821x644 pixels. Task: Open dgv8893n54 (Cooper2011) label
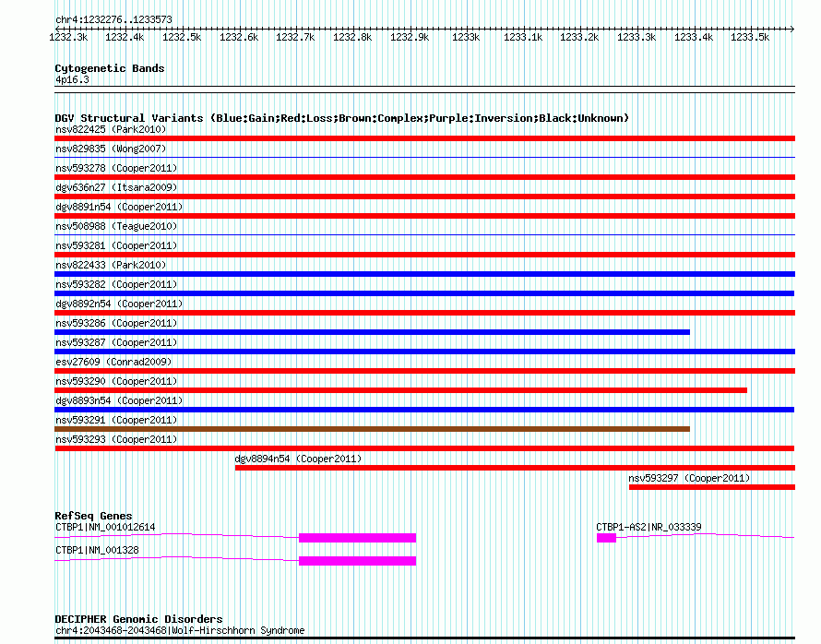119,400
